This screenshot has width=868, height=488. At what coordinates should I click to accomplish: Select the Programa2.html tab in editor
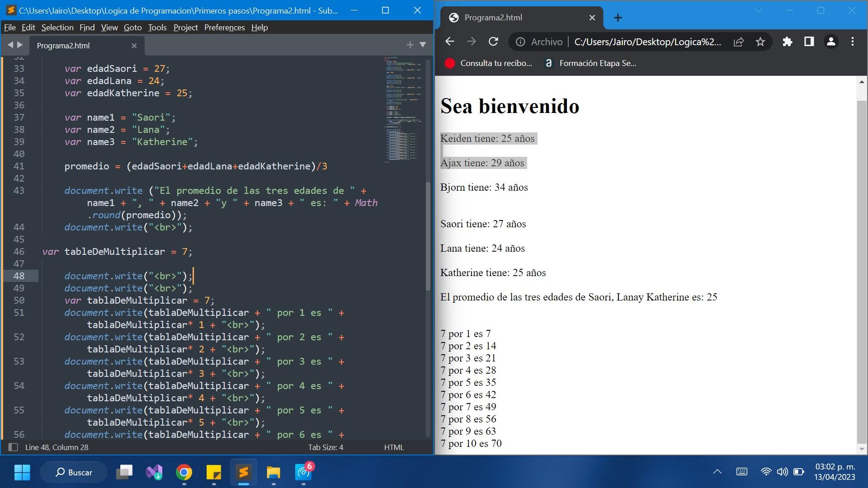coord(62,45)
